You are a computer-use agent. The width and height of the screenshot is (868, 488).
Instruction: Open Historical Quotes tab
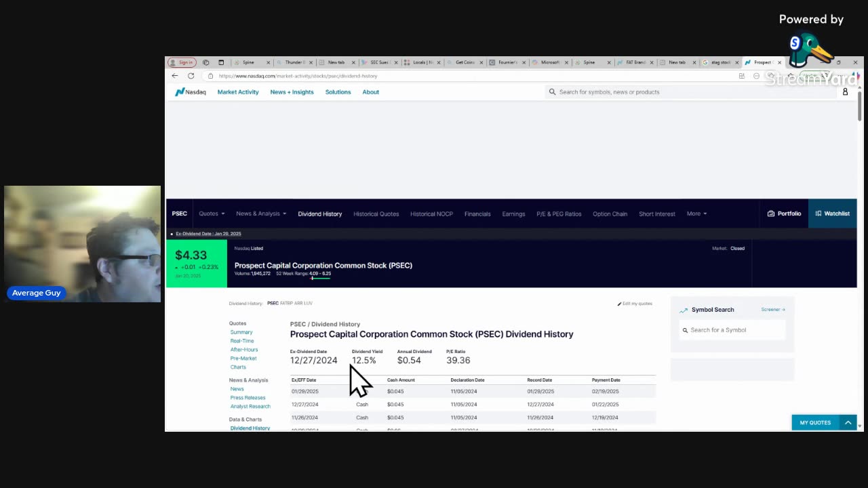(x=376, y=214)
